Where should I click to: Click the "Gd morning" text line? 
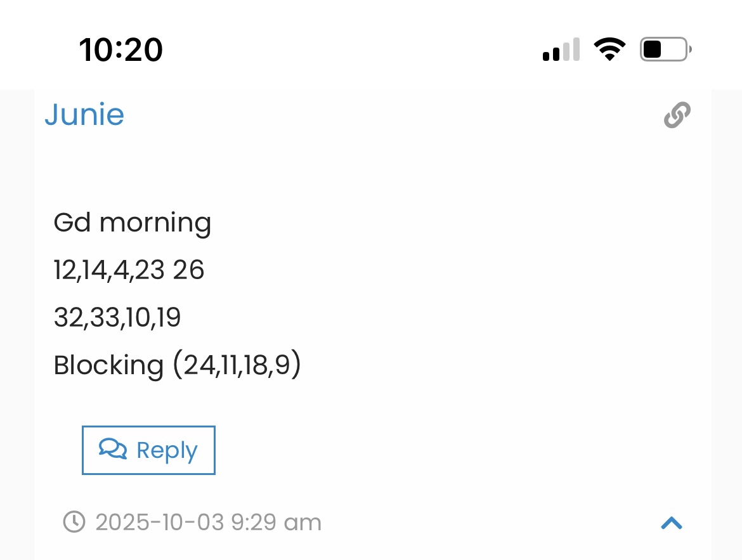132,223
